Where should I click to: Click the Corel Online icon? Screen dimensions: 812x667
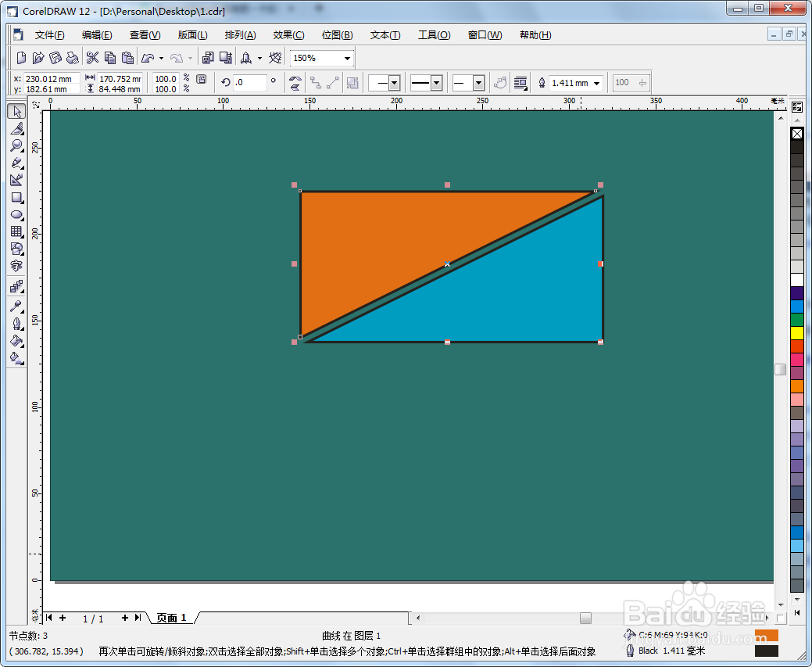[x=276, y=58]
